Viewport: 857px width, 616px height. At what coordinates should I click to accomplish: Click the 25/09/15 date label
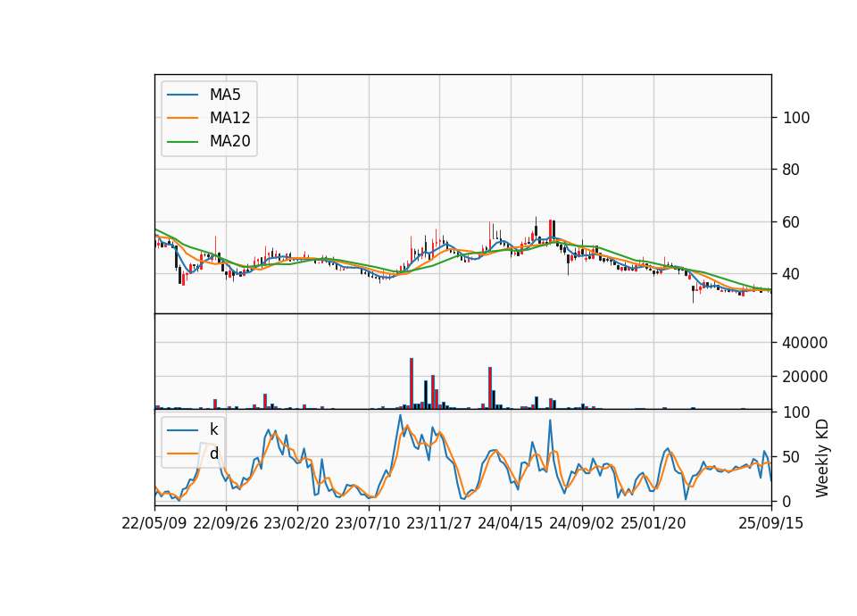point(770,523)
